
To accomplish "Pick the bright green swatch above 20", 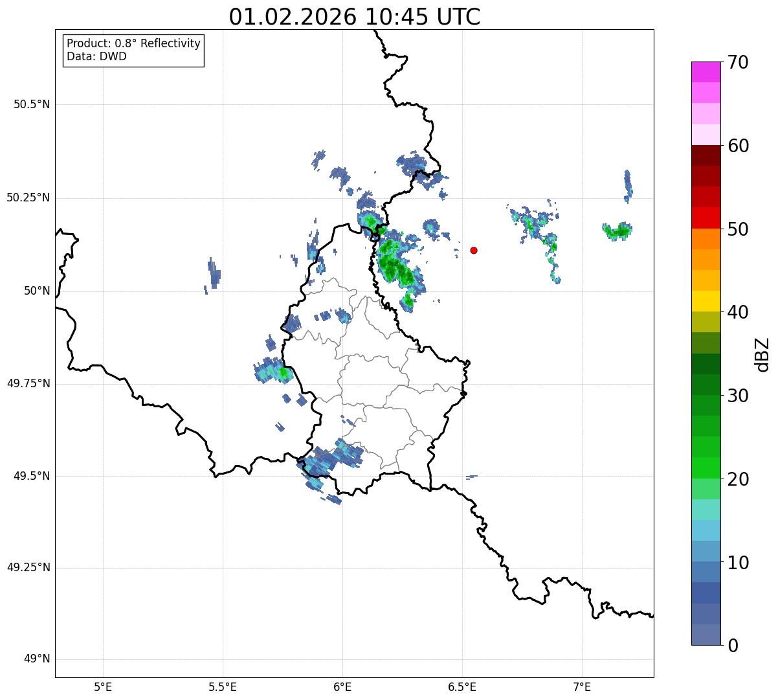I will point(706,468).
